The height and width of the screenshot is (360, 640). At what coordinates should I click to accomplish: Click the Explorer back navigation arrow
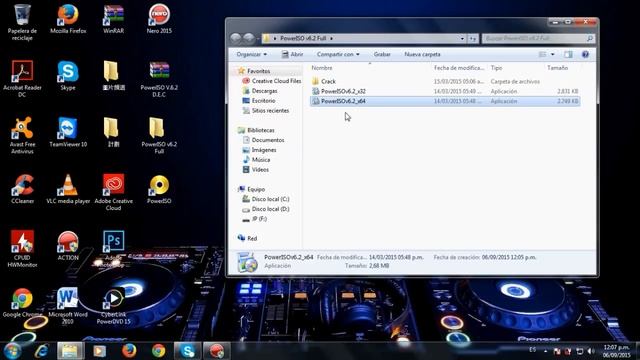click(236, 38)
